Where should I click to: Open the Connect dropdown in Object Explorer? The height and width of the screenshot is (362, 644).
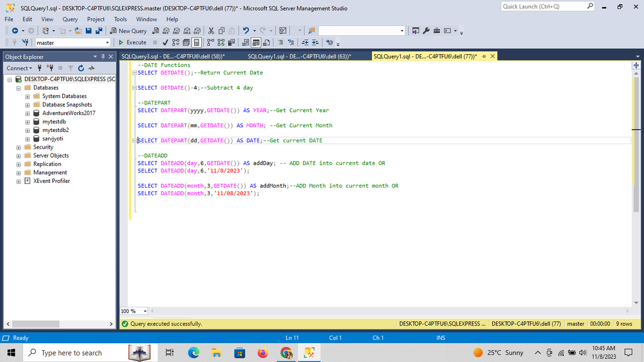19,68
